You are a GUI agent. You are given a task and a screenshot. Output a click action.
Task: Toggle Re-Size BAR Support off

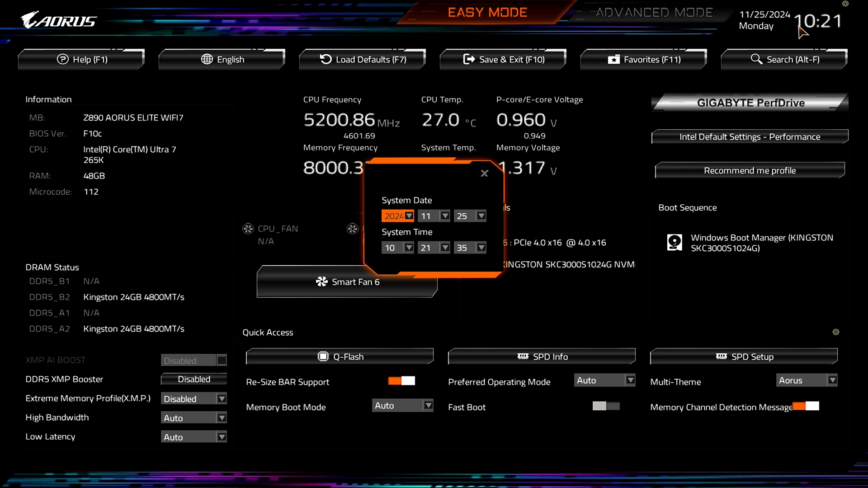401,381
